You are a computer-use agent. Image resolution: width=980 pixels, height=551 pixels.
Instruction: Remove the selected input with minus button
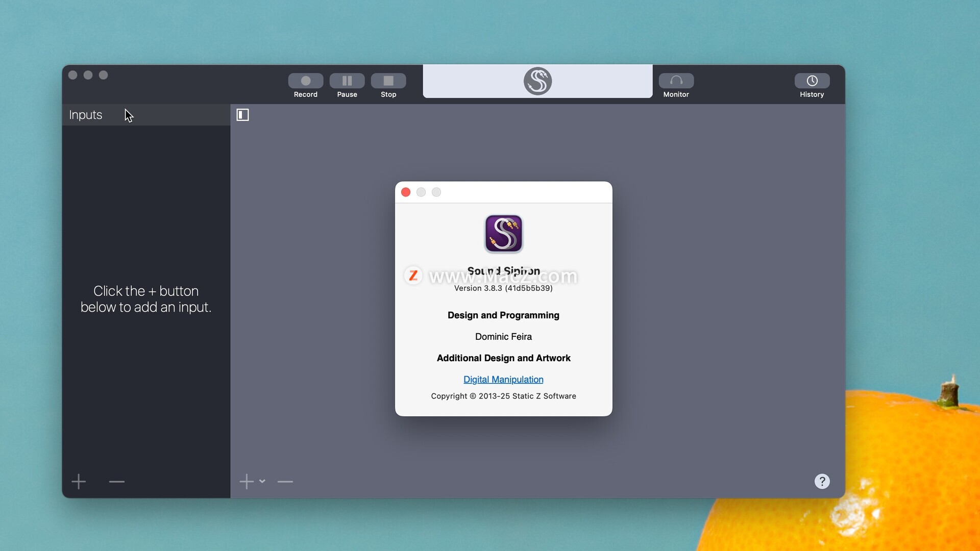point(116,481)
